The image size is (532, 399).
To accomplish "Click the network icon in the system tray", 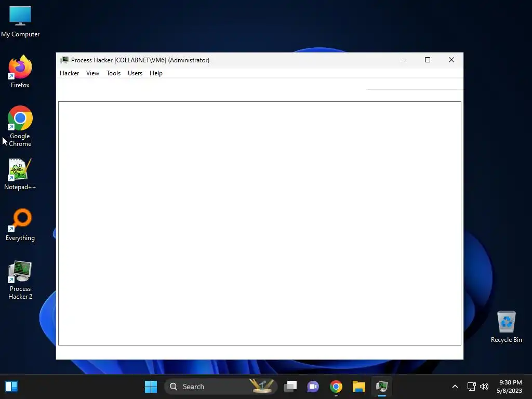I will [471, 387].
